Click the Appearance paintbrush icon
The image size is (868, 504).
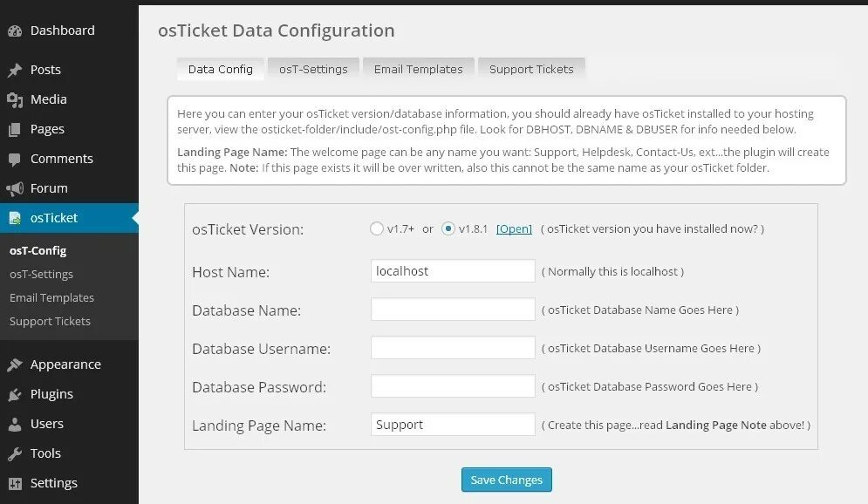[x=15, y=364]
